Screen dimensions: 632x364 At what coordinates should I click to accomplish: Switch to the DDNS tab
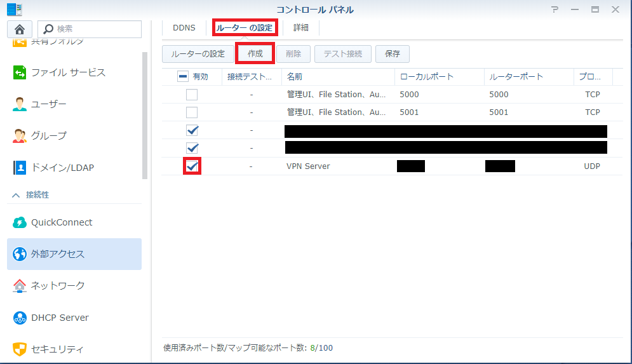(184, 28)
